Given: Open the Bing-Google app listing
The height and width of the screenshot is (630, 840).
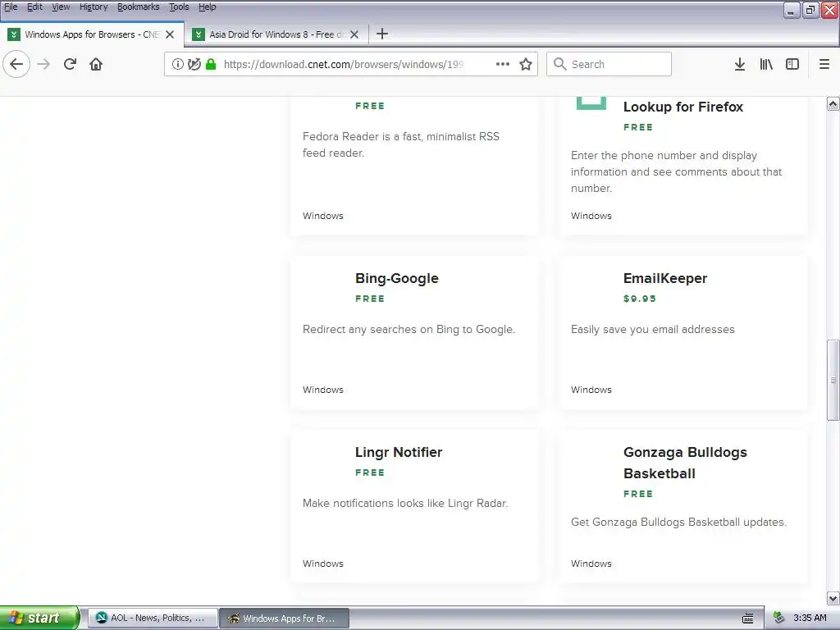Looking at the screenshot, I should tap(396, 278).
